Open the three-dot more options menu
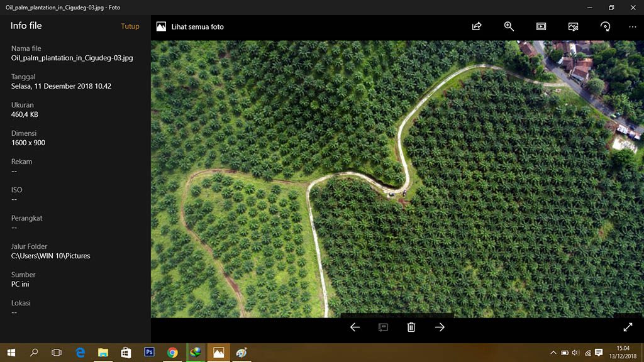This screenshot has height=362, width=644. pos(633,26)
